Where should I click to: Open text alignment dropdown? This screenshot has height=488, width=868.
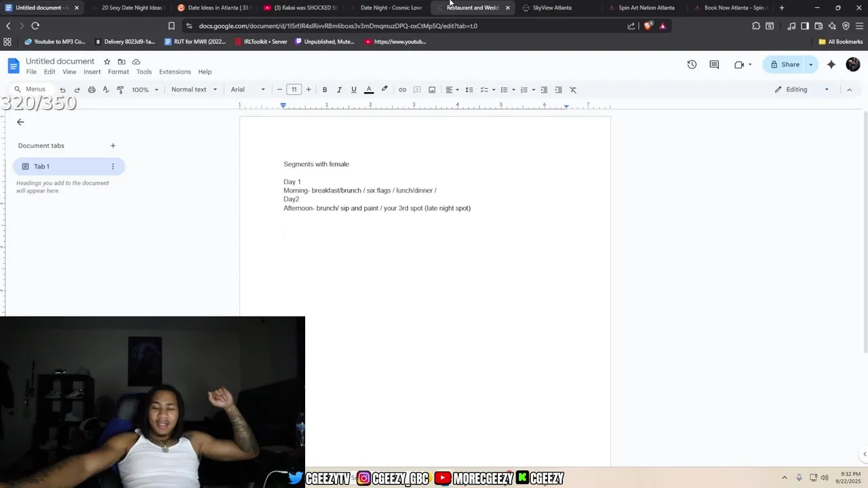[452, 89]
